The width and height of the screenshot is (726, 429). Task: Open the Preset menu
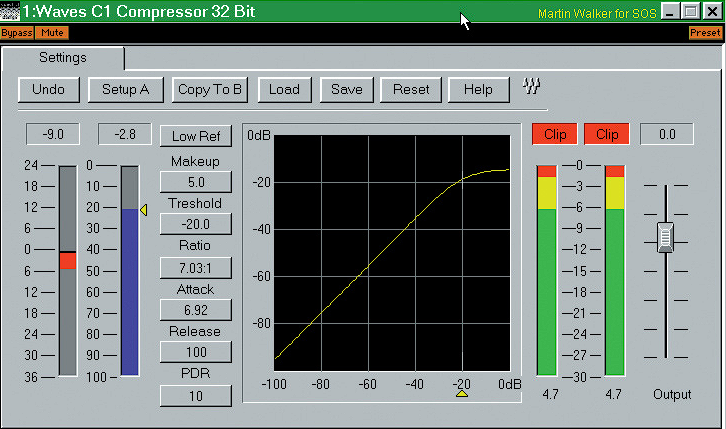point(705,33)
